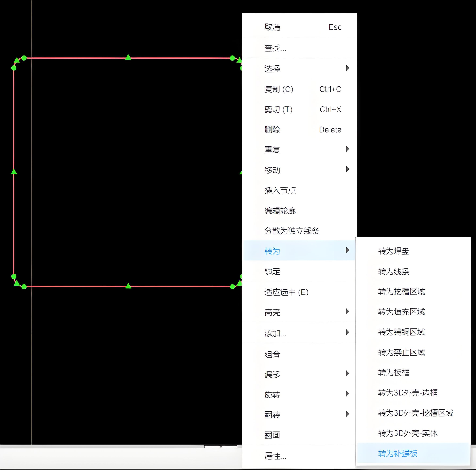Select 锁定 in the context menu
Image resolution: width=476 pixels, height=470 pixels.
(x=272, y=271)
